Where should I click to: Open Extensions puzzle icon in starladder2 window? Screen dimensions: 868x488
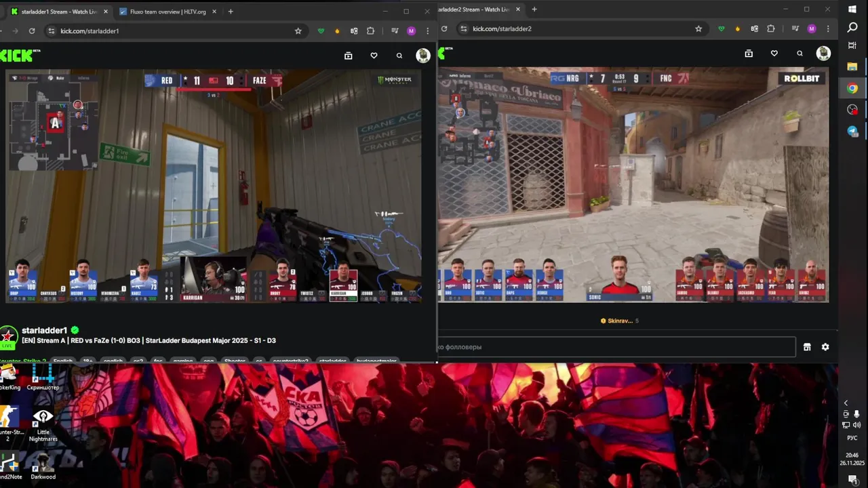point(771,28)
